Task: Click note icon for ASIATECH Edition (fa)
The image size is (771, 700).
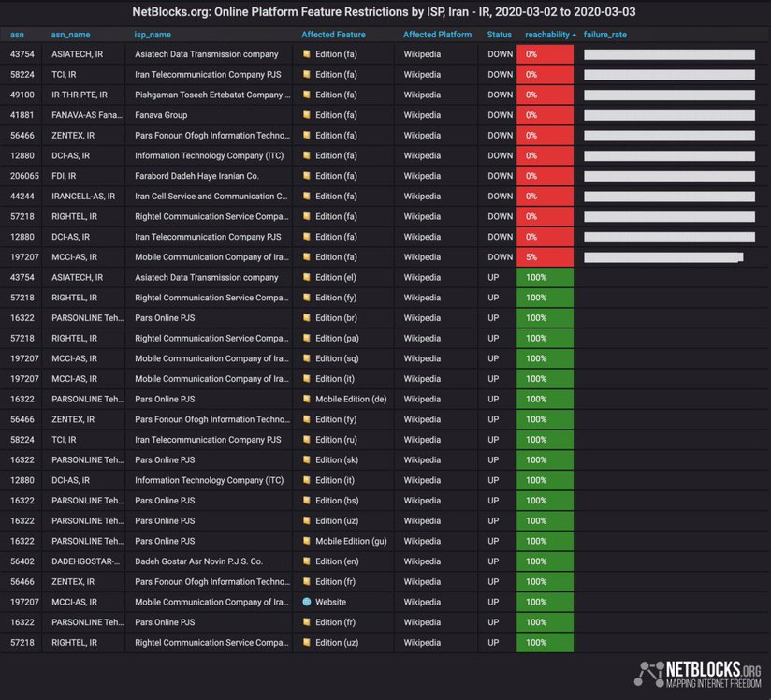Action: [x=307, y=54]
